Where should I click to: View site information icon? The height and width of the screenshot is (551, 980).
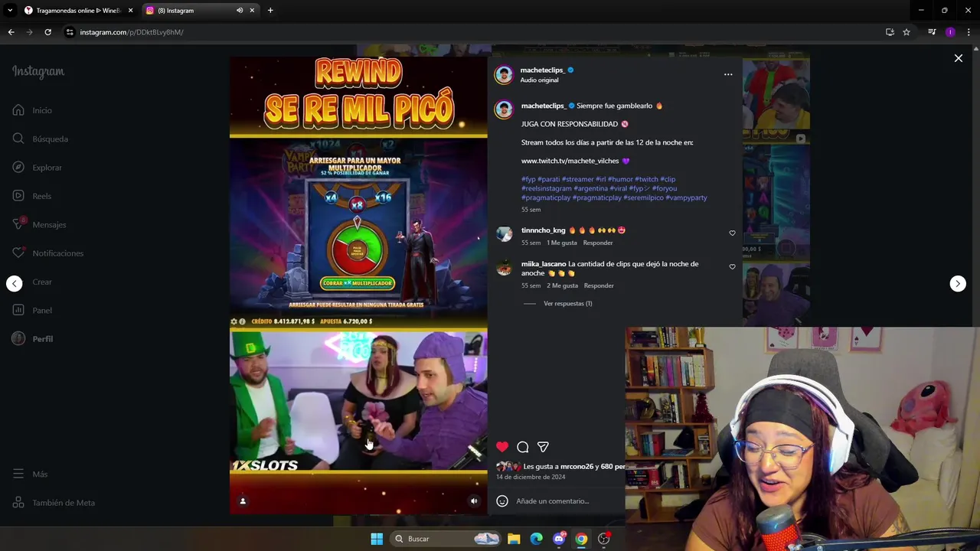[x=70, y=32]
